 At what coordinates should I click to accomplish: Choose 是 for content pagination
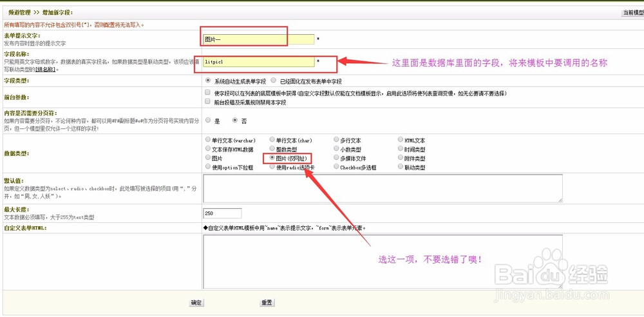[x=208, y=120]
